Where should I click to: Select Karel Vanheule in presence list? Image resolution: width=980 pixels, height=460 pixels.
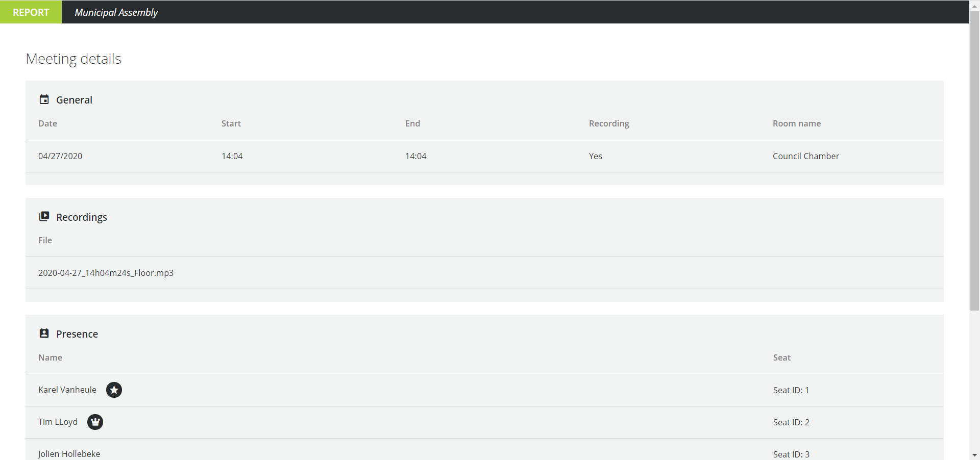67,390
